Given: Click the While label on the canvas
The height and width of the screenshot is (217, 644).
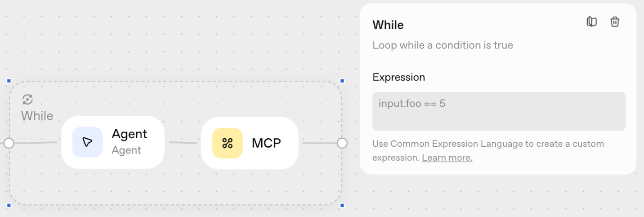Looking at the screenshot, I should click(37, 116).
